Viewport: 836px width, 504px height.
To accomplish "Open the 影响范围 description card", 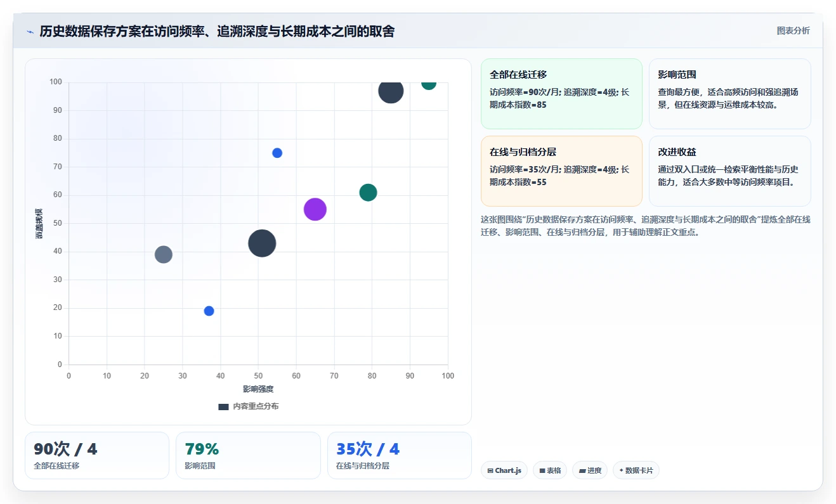I will point(729,94).
